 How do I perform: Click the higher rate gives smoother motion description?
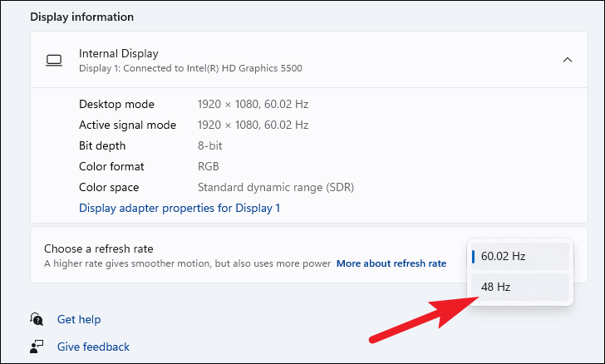pyautogui.click(x=187, y=263)
